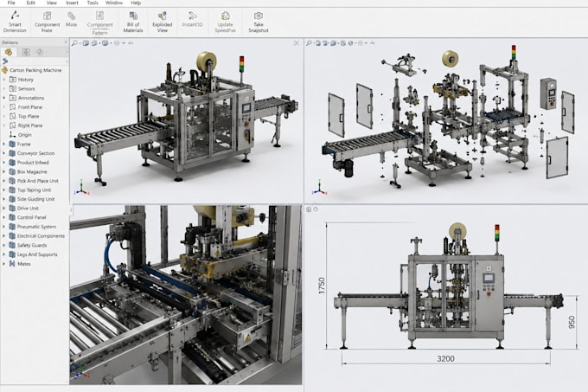Open Bill of Materials

(133, 22)
